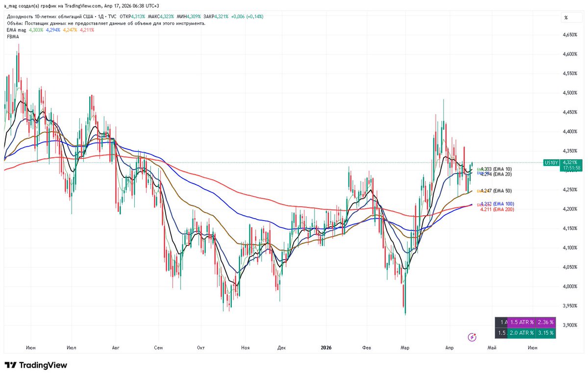Click the a_mag username in the header
This screenshot has height=377, width=588.
click(10, 7)
